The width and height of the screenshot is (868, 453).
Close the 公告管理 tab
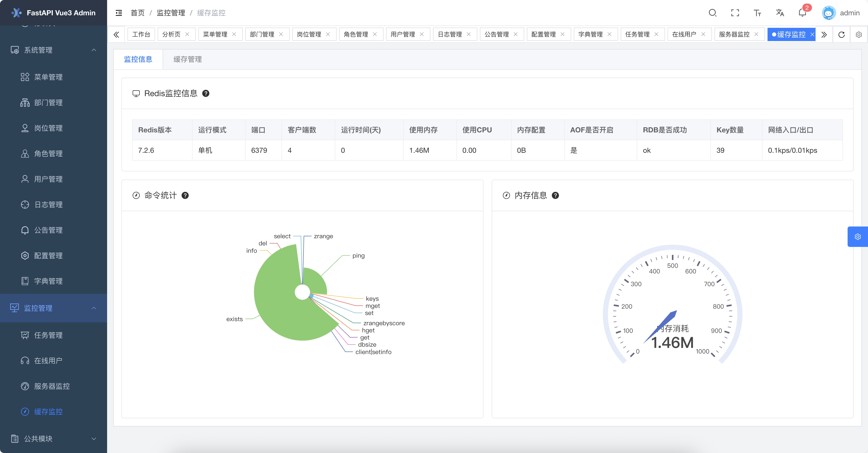click(516, 34)
